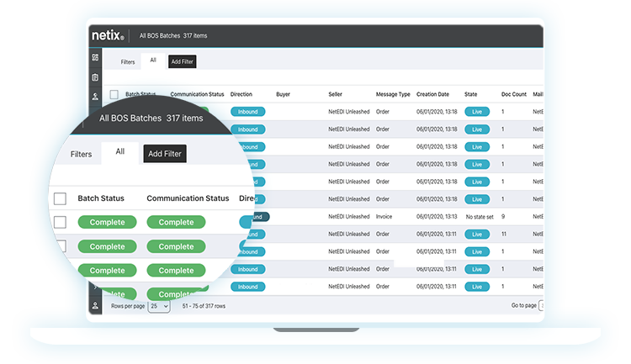Open the Rows per page 25 dropdown
This screenshot has height=364, width=631.
159,306
